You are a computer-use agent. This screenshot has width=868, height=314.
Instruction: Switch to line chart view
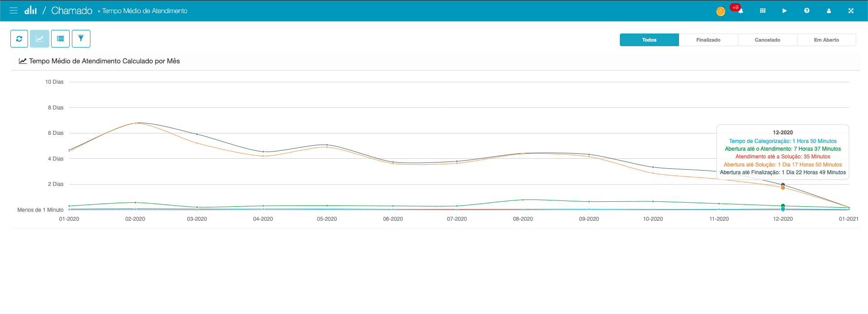click(x=39, y=39)
